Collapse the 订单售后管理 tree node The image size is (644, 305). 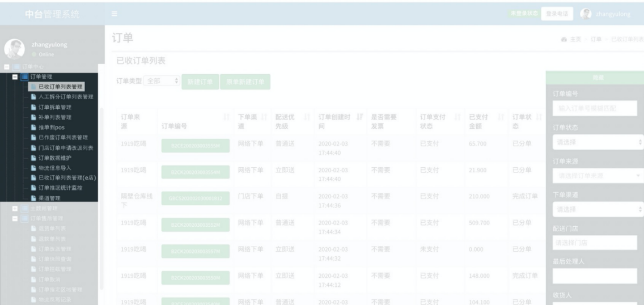[15, 218]
